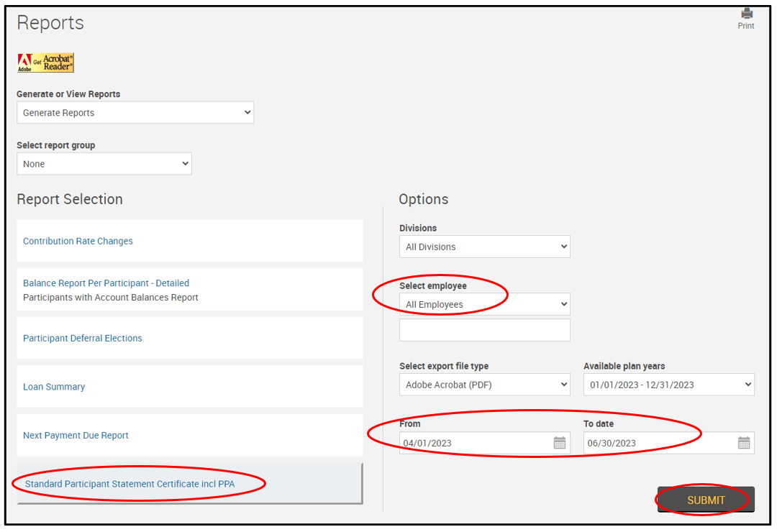
Task: Click the empty text box under Select employee
Action: (484, 330)
